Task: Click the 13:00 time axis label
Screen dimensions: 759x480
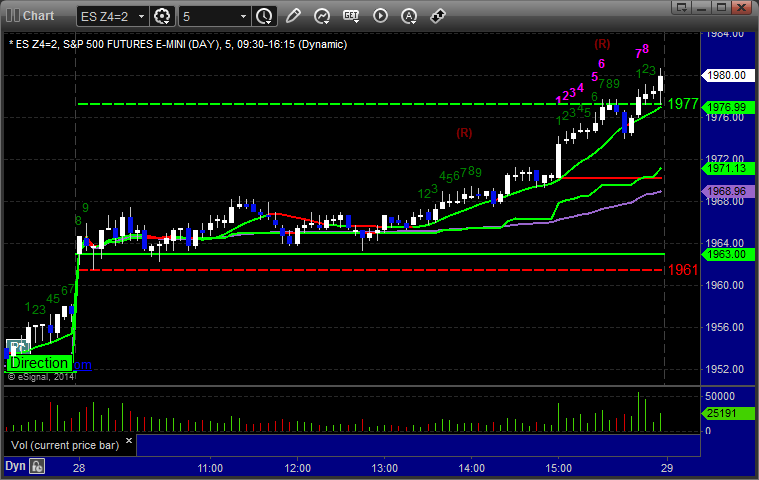Action: pos(384,468)
